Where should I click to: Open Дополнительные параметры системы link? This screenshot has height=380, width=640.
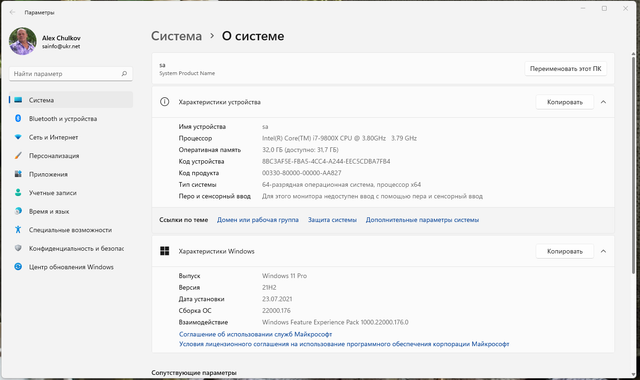[x=422, y=220]
